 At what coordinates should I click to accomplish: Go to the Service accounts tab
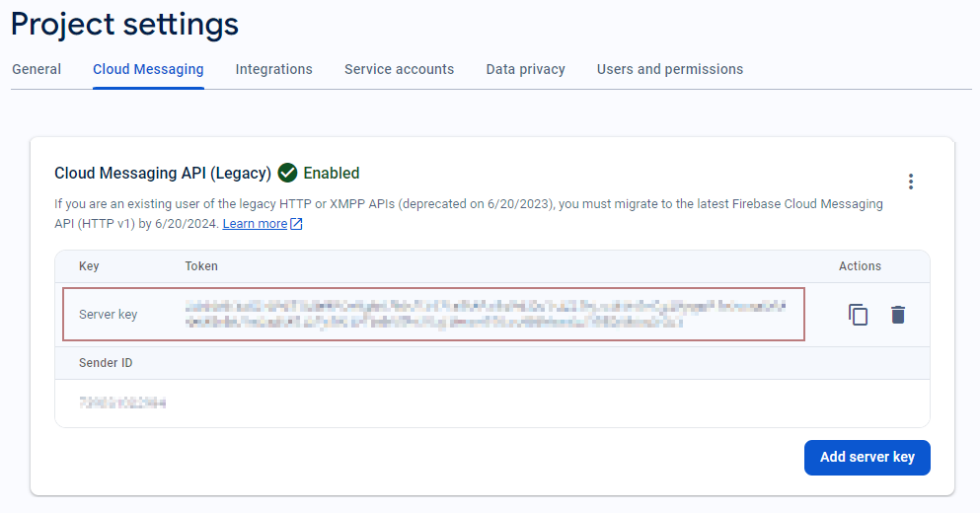tap(399, 69)
